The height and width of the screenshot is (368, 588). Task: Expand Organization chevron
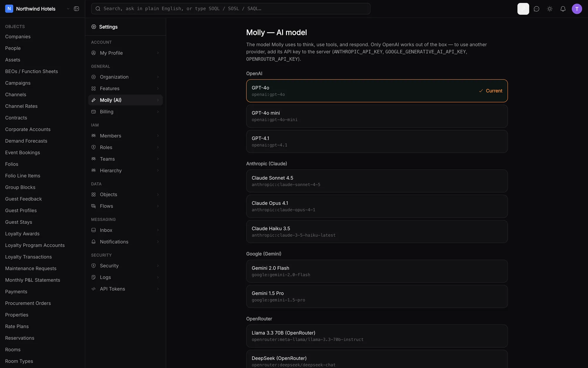tap(158, 77)
